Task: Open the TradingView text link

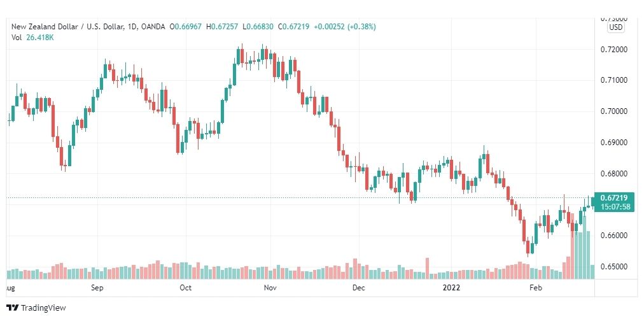Action: 43,308
